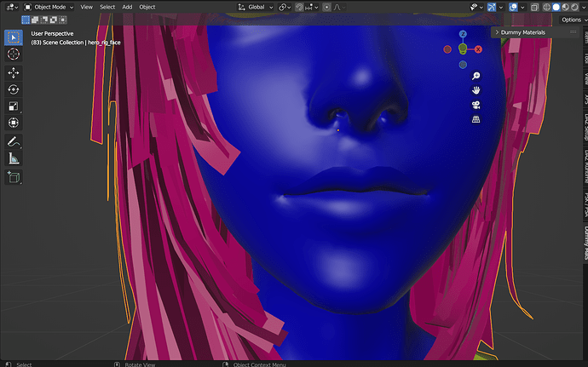Screen dimensions: 588x367
Task: Open the View menu
Action: click(86, 7)
